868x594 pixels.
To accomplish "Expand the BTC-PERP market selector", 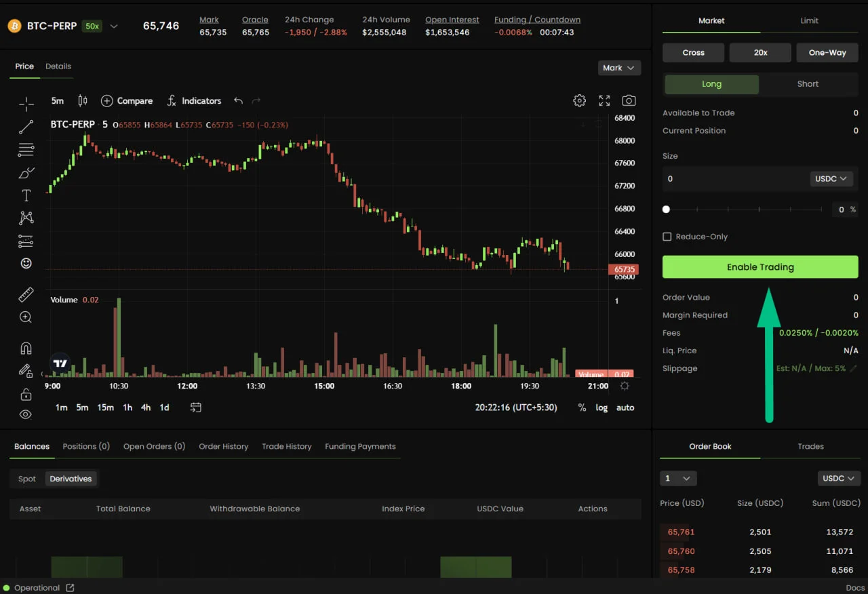I will coord(114,26).
